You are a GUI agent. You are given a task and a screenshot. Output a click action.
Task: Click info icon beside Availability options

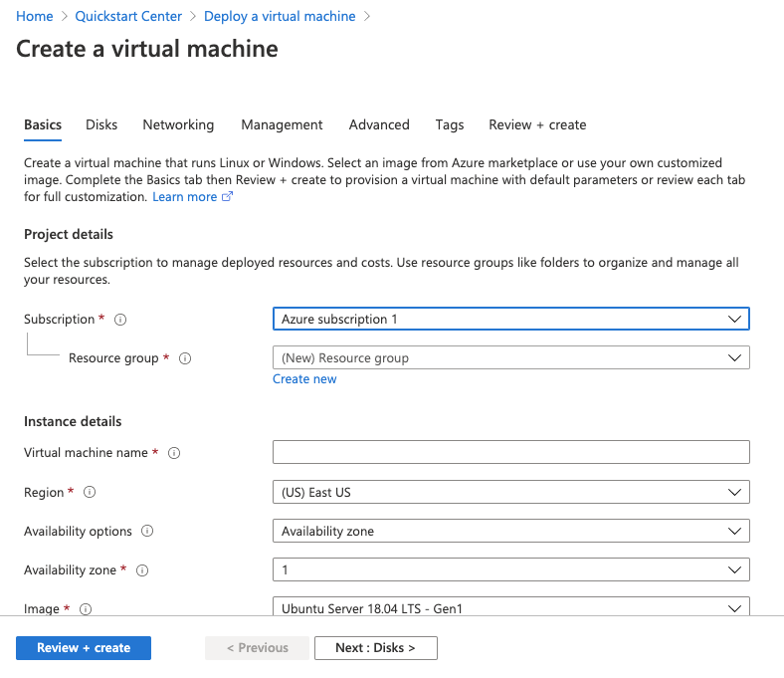point(147,532)
